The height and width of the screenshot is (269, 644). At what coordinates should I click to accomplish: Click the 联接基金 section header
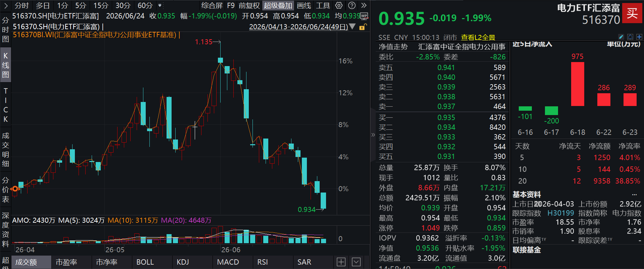point(526,250)
